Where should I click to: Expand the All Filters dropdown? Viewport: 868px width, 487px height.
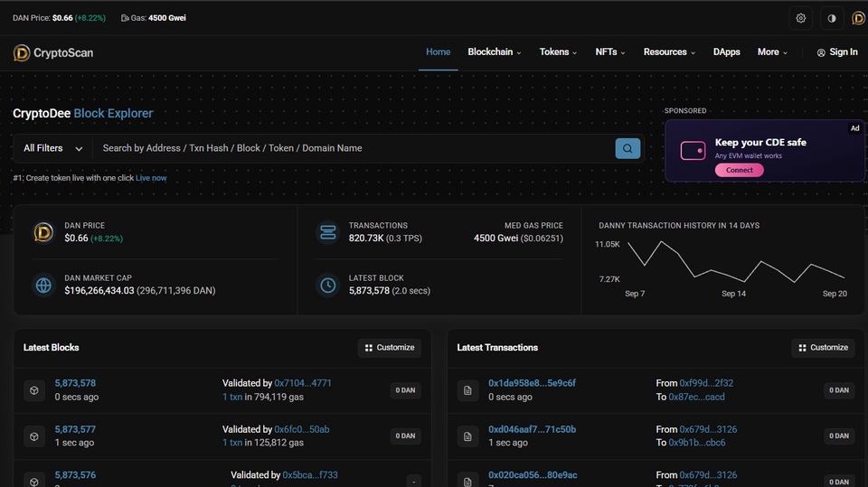53,148
